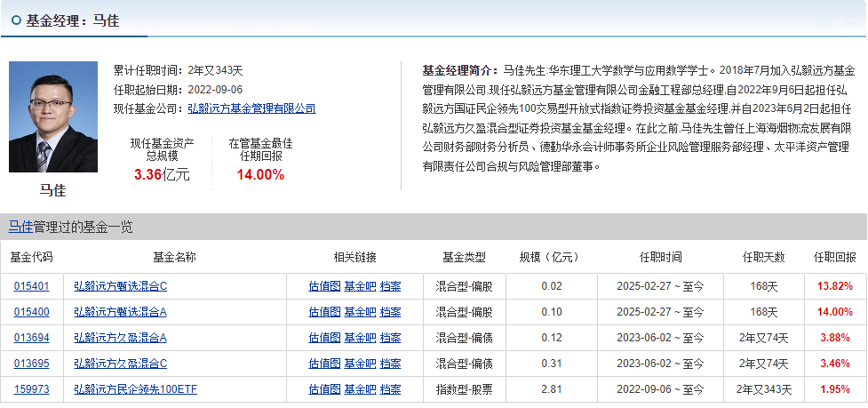This screenshot has width=868, height=408.
Task: Open 估值图 for 弘毅远方久盈混合A row
Action: pyautogui.click(x=324, y=338)
